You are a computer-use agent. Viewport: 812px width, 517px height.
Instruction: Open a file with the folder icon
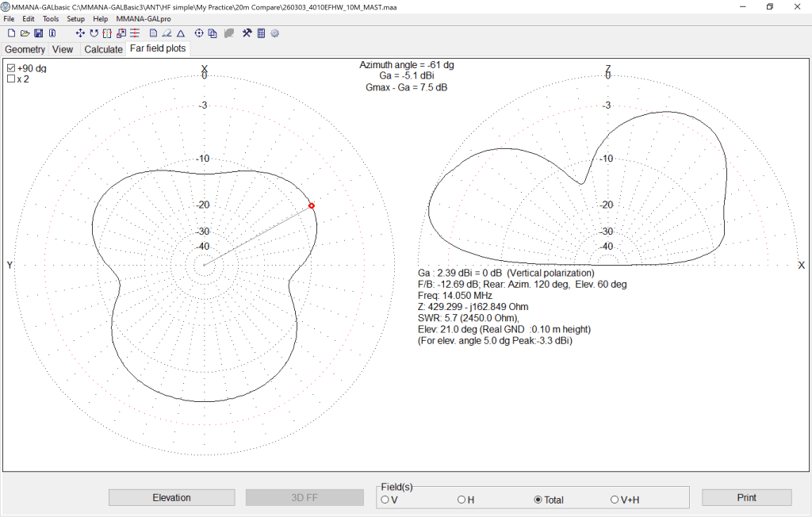[25, 33]
